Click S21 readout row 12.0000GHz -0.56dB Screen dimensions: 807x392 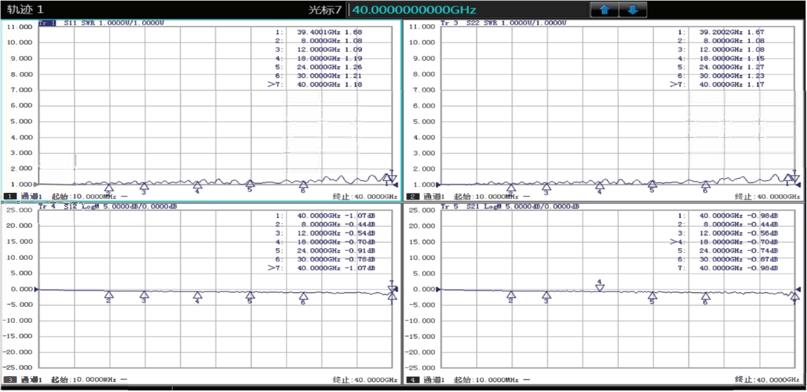click(x=727, y=233)
